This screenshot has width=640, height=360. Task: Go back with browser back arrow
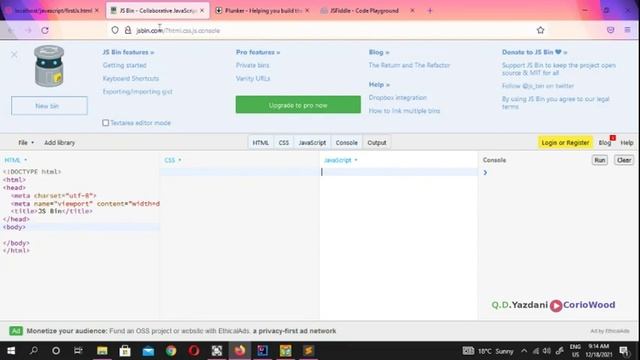click(11, 30)
